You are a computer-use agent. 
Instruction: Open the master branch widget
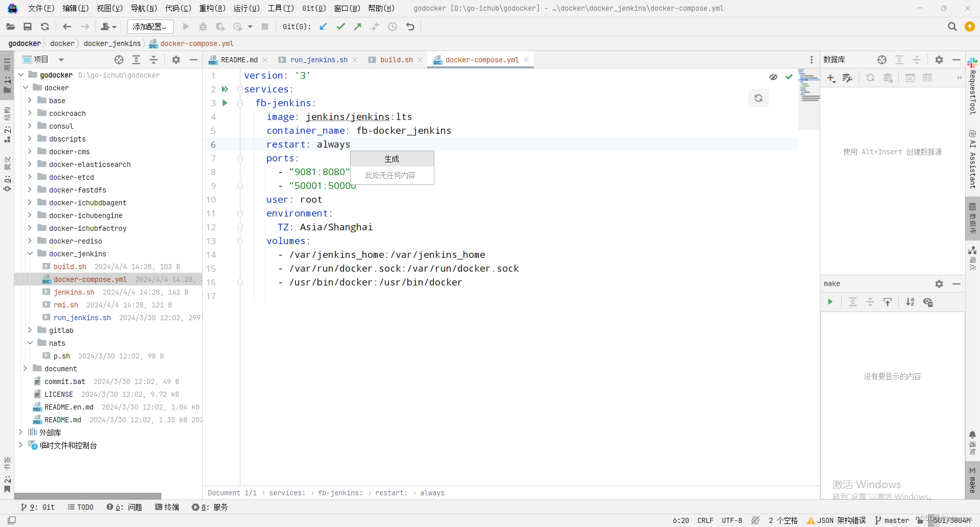coord(896,520)
